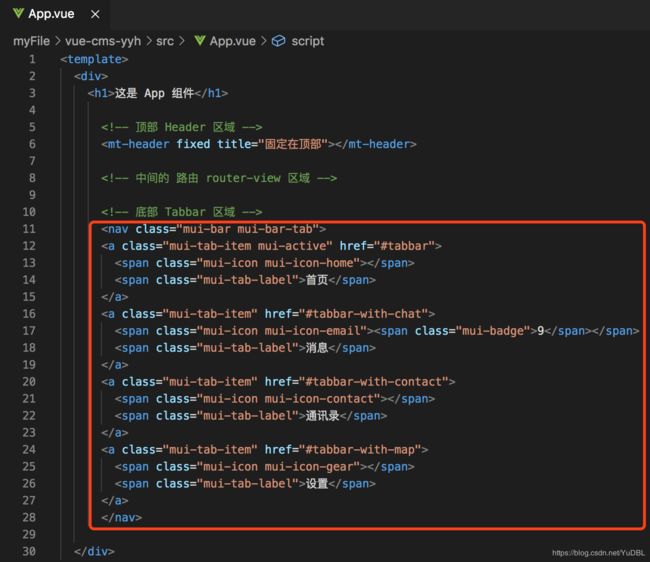Open the myFile breadcrumb segment
650x562 pixels.
32,41
